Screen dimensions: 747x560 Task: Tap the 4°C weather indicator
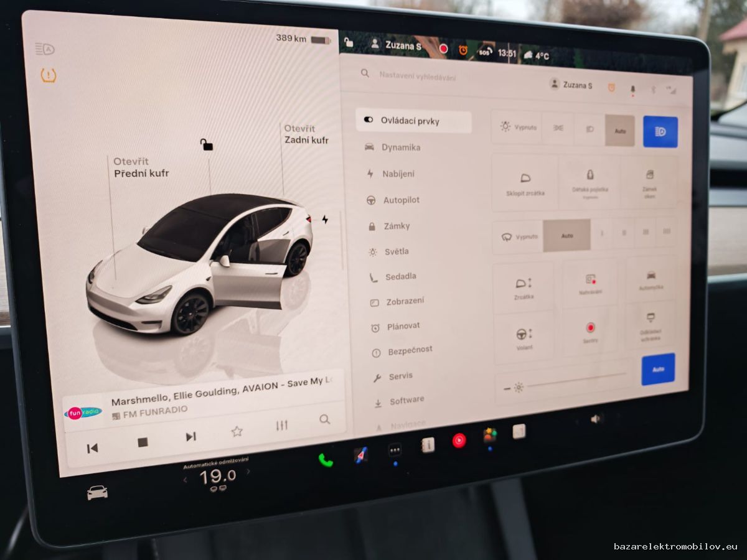coord(537,55)
